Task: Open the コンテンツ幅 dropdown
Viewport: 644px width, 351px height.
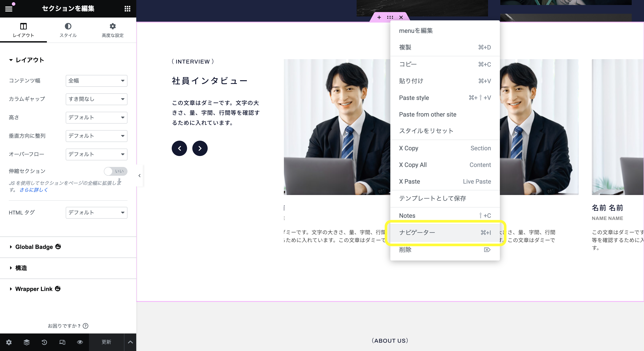Action: (97, 81)
